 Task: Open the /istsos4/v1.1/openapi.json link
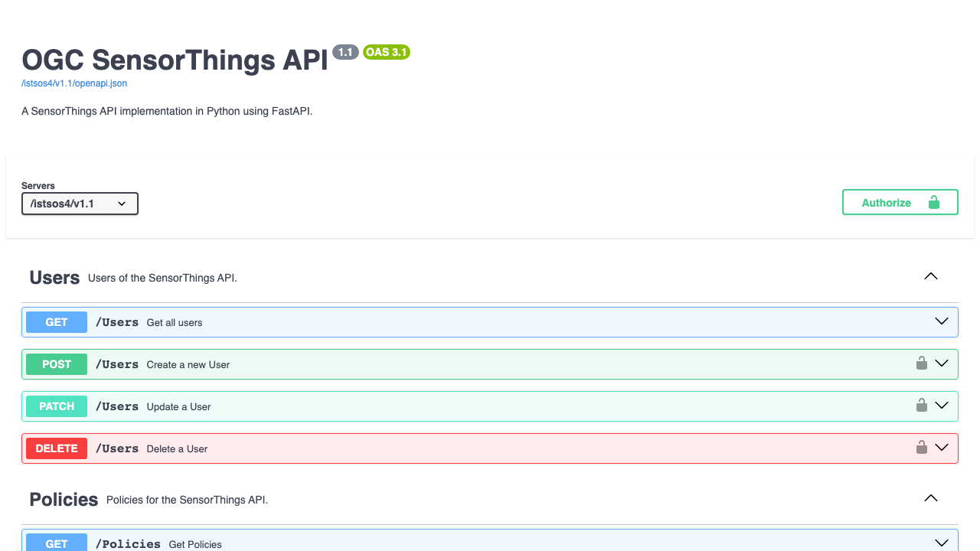click(74, 83)
